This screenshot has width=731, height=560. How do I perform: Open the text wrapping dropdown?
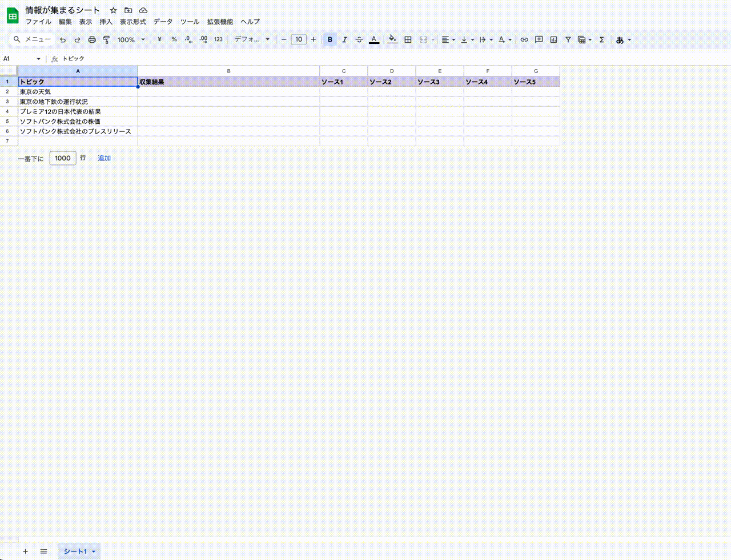click(486, 40)
